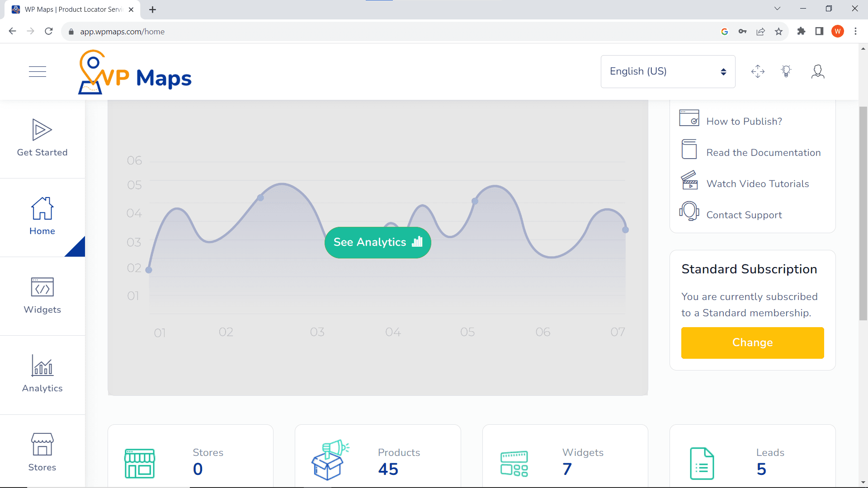Open the hamburger menu icon
The width and height of the screenshot is (868, 488).
(38, 71)
